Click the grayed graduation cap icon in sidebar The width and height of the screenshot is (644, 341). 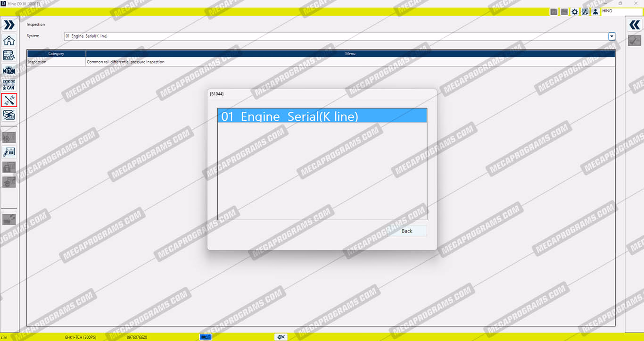tap(9, 182)
